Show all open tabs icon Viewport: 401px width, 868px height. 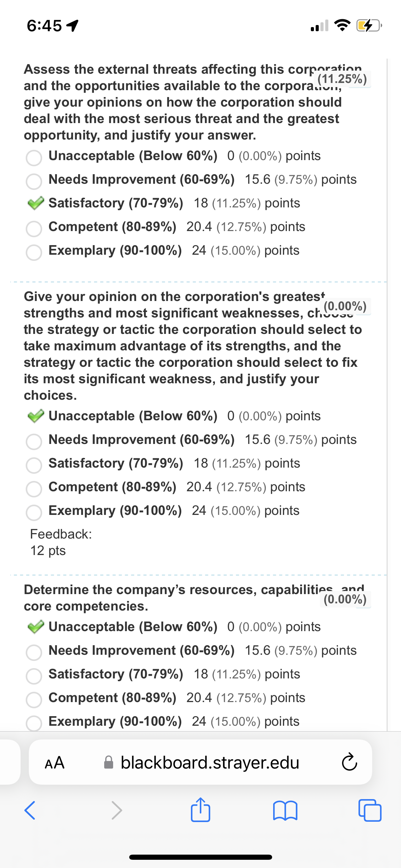[x=370, y=810]
